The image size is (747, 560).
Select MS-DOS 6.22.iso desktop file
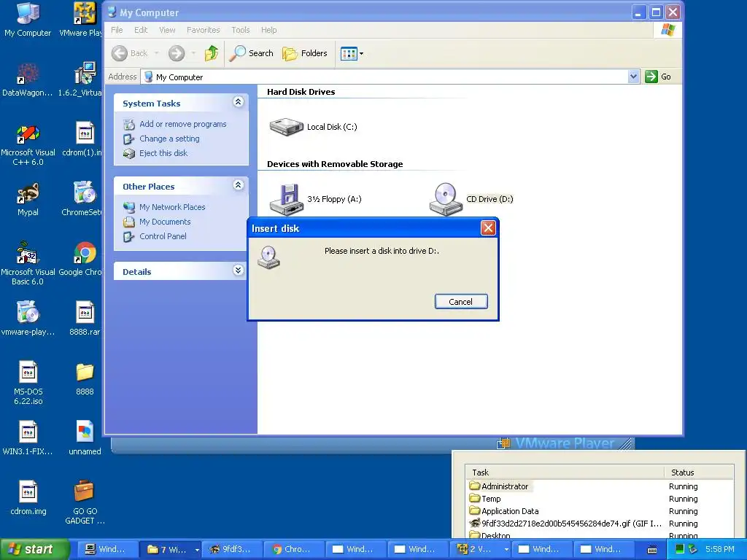pyautogui.click(x=28, y=384)
